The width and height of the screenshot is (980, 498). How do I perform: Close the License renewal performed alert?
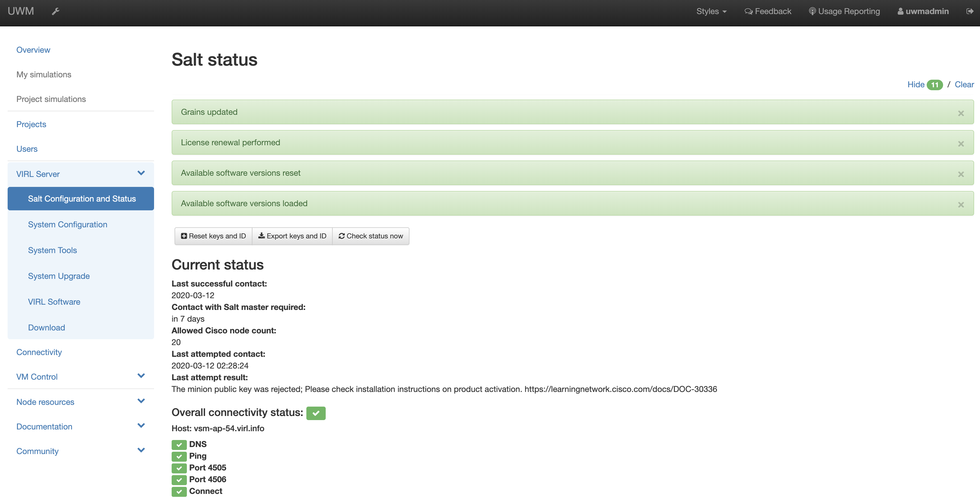961,144
